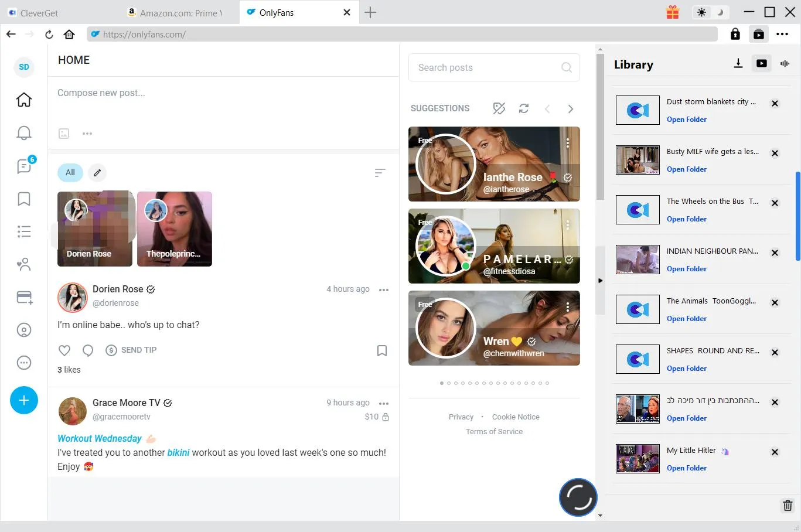Refresh the suggestions list
Viewport: 801px width, 532px height.
[x=524, y=108]
